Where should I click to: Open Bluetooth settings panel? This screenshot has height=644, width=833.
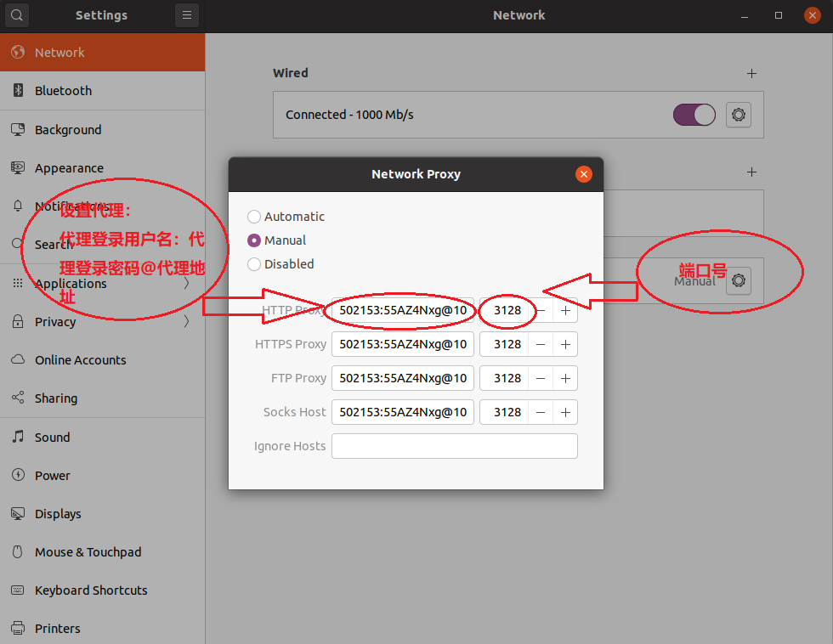pos(103,91)
